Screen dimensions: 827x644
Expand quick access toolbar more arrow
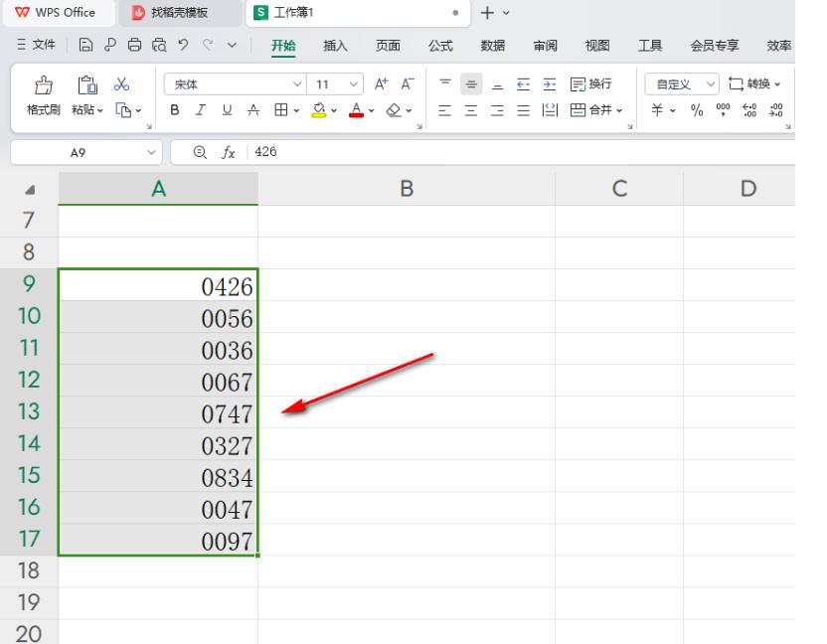pos(232,46)
